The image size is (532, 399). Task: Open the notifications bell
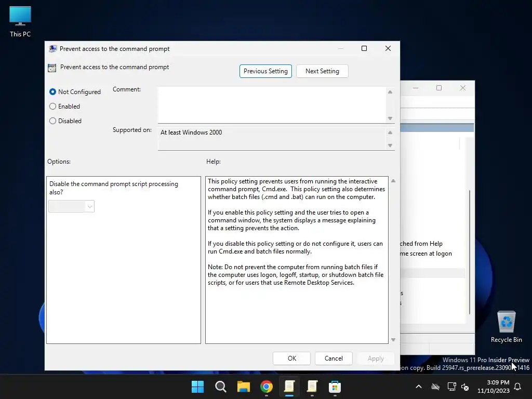tap(518, 387)
